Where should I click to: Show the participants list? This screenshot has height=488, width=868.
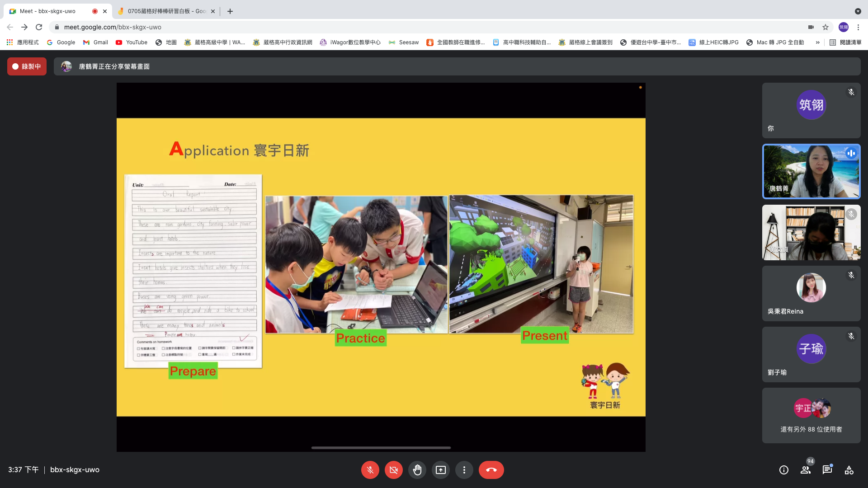click(806, 470)
